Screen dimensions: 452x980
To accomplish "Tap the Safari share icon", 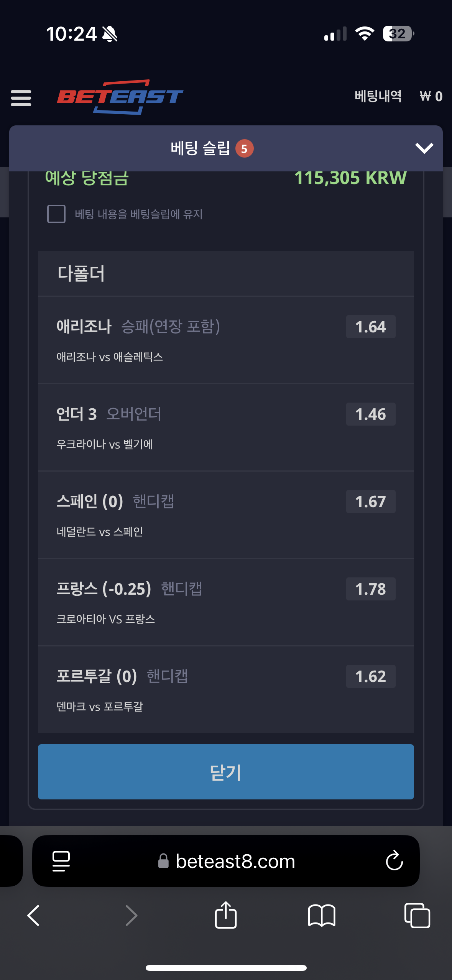I will (x=226, y=915).
